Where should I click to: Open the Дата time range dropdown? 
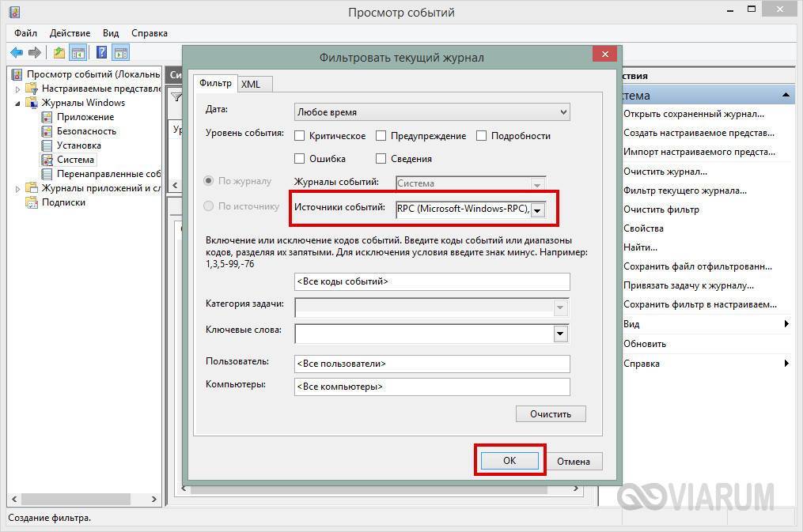[562, 112]
